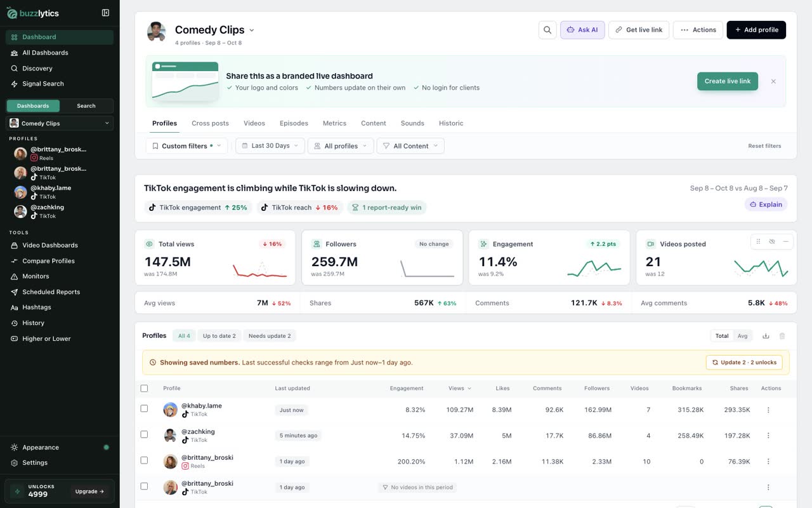The width and height of the screenshot is (812, 508).
Task: Click the Explain button
Action: point(766,204)
